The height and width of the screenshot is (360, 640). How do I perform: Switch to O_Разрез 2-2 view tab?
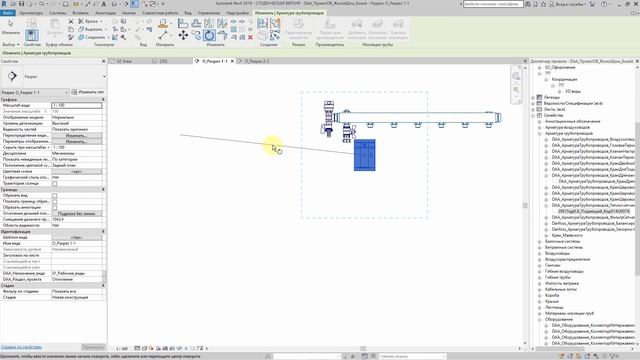[257, 61]
